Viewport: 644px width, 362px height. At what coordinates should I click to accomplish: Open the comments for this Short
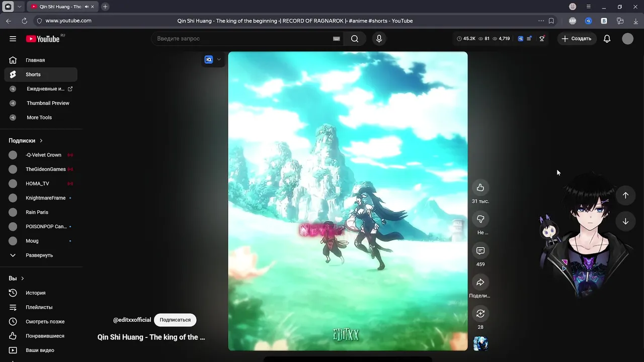(480, 250)
